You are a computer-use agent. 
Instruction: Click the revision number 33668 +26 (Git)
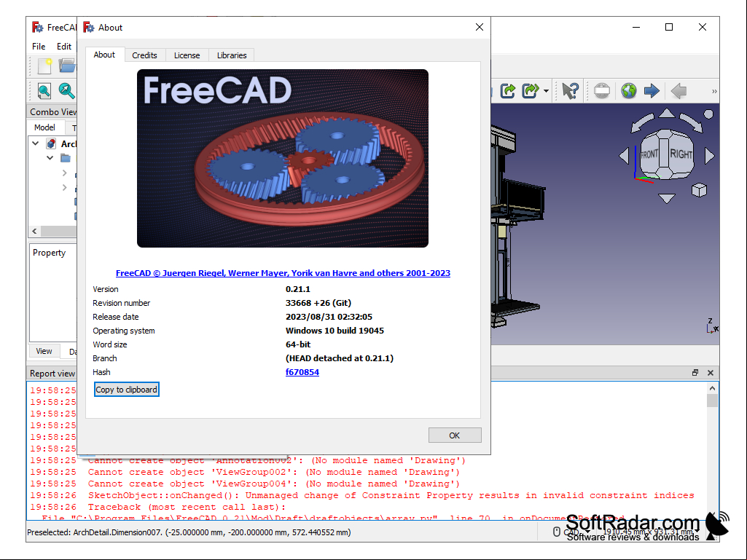[x=318, y=303]
